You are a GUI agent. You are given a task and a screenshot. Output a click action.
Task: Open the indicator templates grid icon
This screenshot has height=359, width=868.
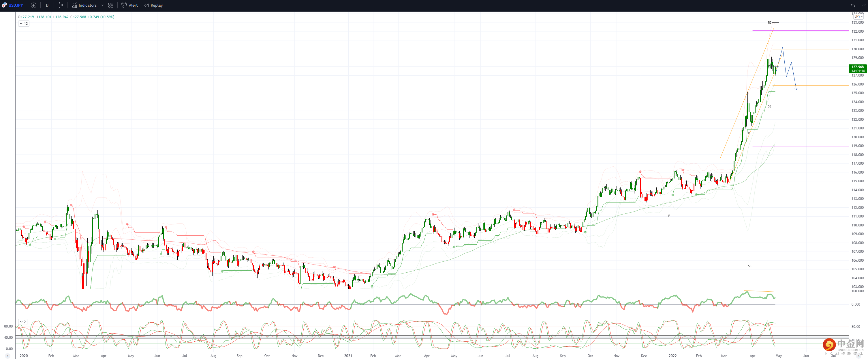tap(110, 5)
